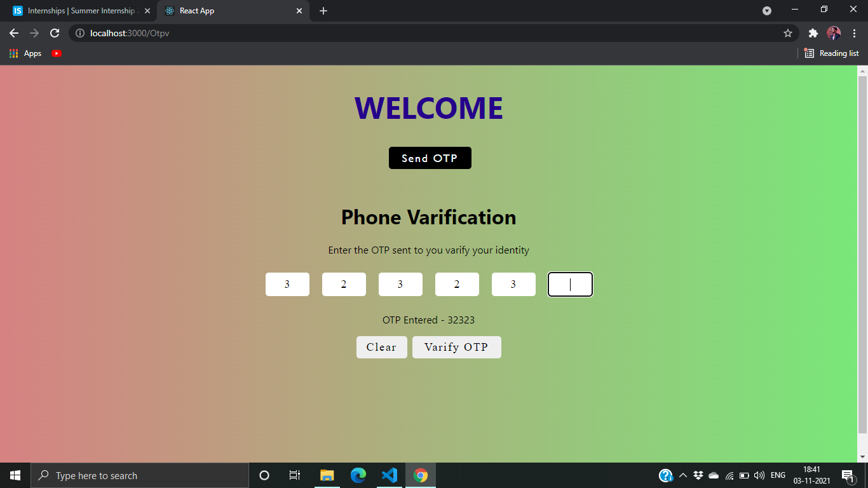Screen dimensions: 868x488
Task: Clear the entered OTP digits
Action: pos(381,347)
